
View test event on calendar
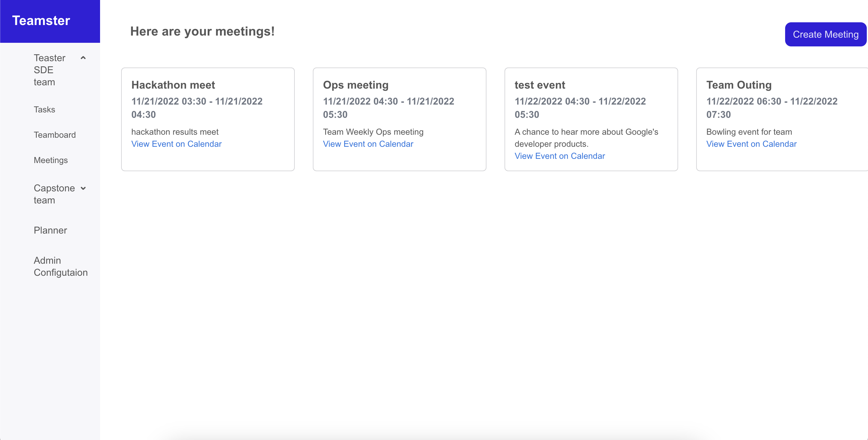(559, 156)
